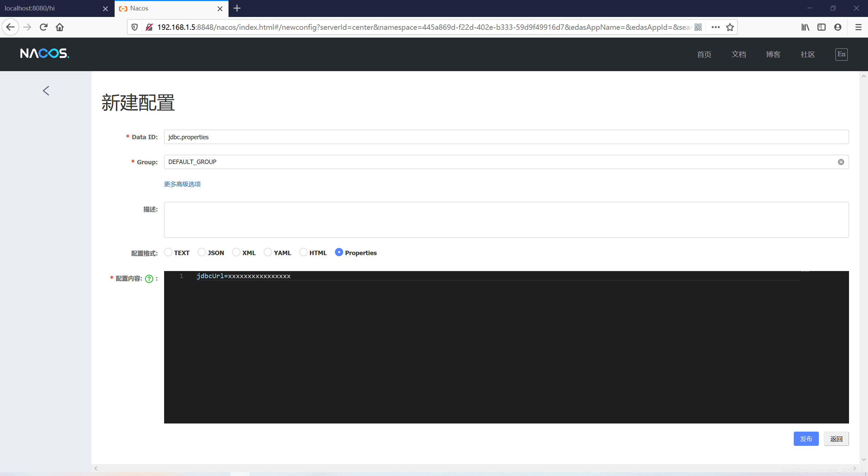Close the Nacos tab
Screen dimensions: 868x476
pos(220,8)
